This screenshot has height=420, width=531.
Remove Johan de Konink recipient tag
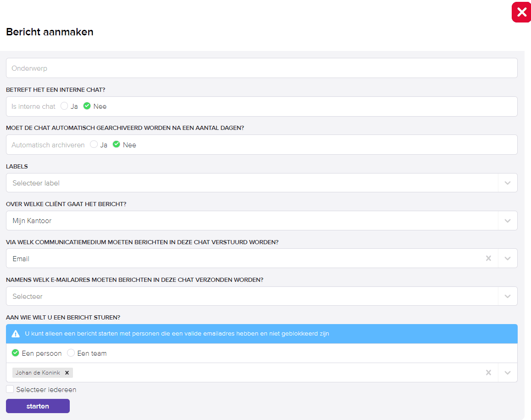coord(67,373)
